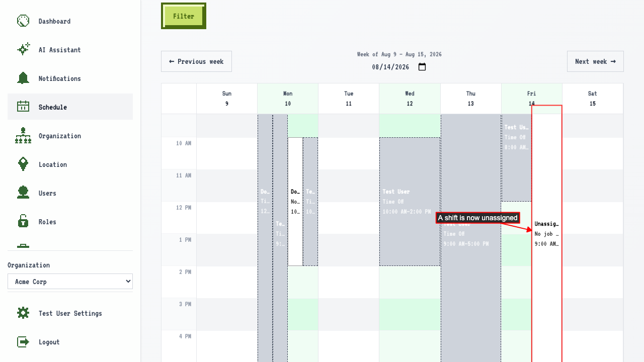The width and height of the screenshot is (644, 362).
Task: Open the Organization hierarchy icon
Action: (x=23, y=135)
